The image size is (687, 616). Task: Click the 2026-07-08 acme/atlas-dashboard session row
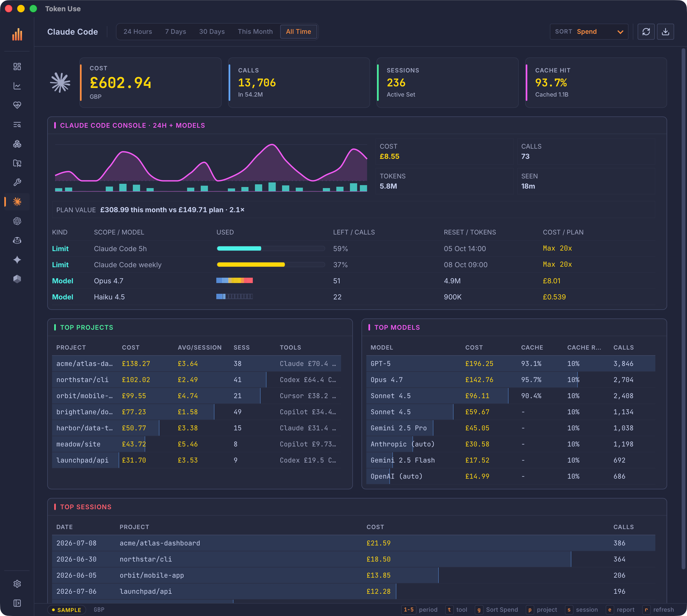(x=353, y=543)
